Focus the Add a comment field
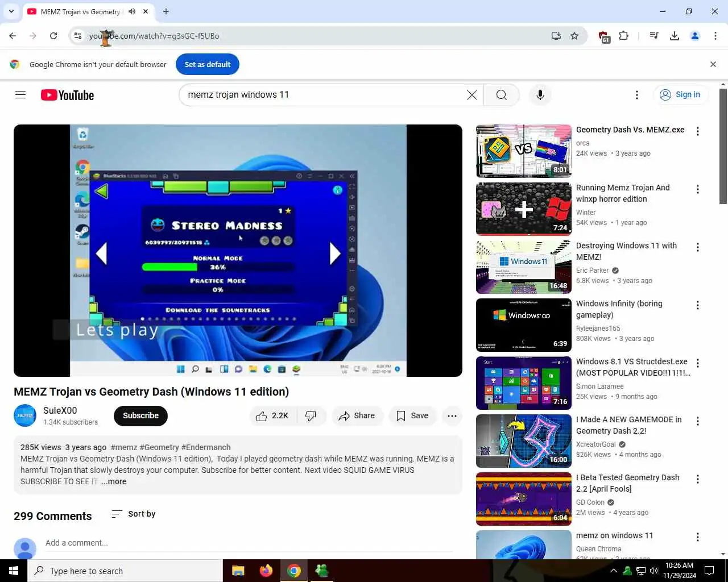The height and width of the screenshot is (582, 728). [249, 543]
